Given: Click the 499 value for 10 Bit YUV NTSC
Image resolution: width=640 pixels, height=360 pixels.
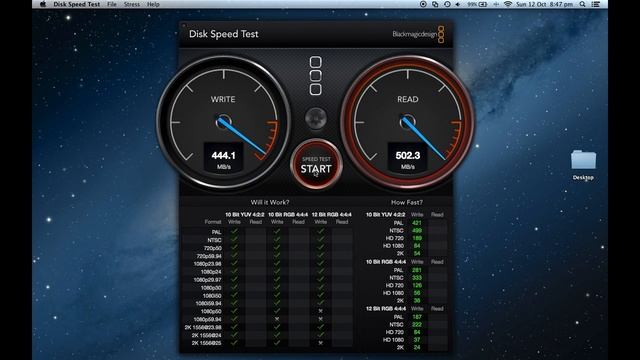Looking at the screenshot, I should (417, 231).
